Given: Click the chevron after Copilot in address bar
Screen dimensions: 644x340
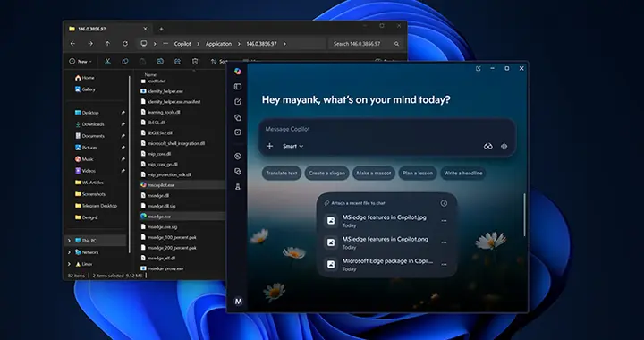Looking at the screenshot, I should [198, 44].
